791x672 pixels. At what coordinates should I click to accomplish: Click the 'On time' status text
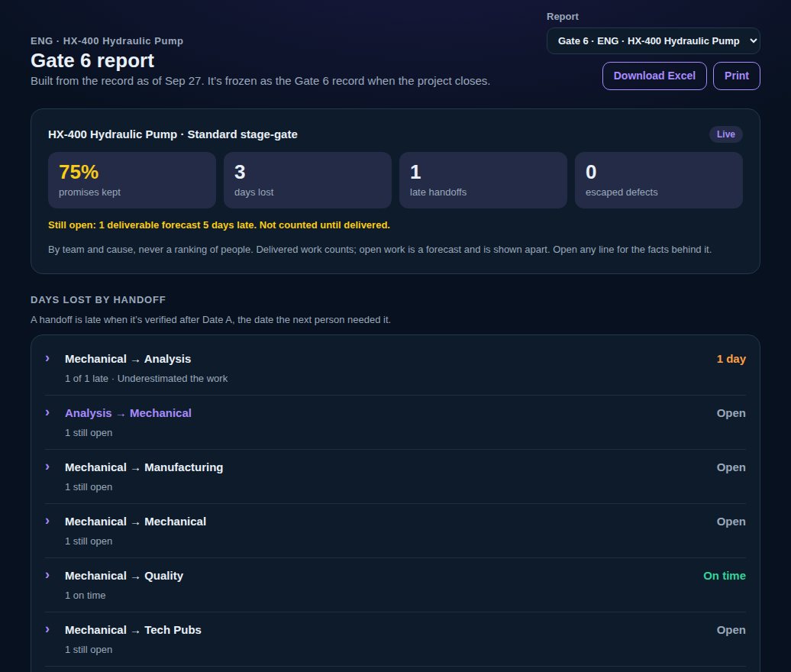coord(725,576)
